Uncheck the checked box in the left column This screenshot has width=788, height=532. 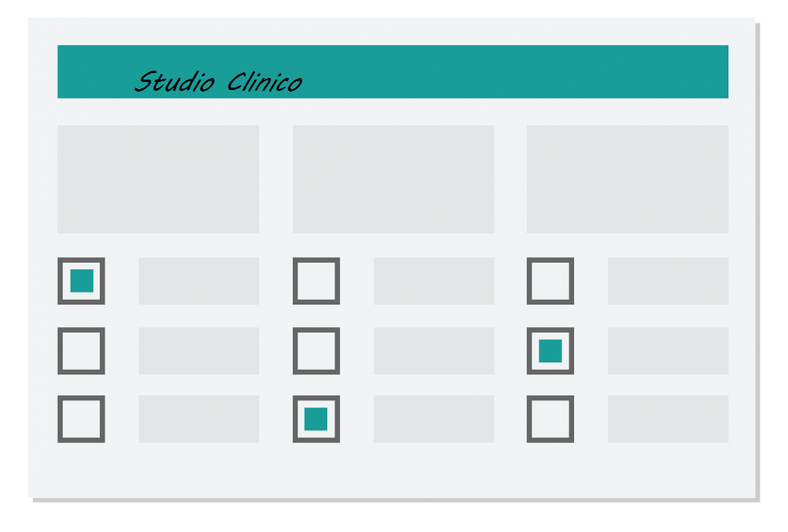tap(81, 280)
